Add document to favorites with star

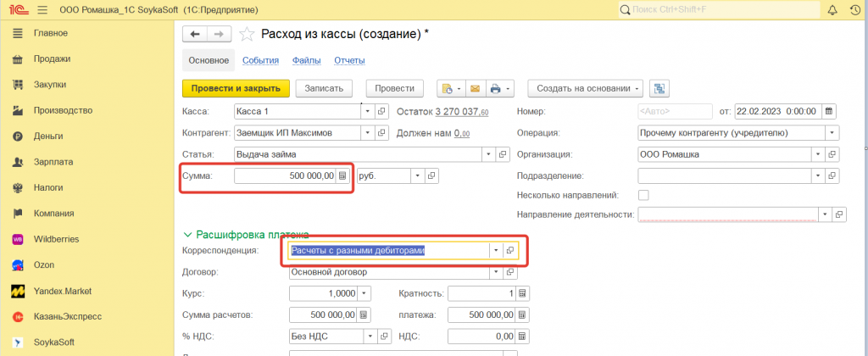[x=247, y=34]
